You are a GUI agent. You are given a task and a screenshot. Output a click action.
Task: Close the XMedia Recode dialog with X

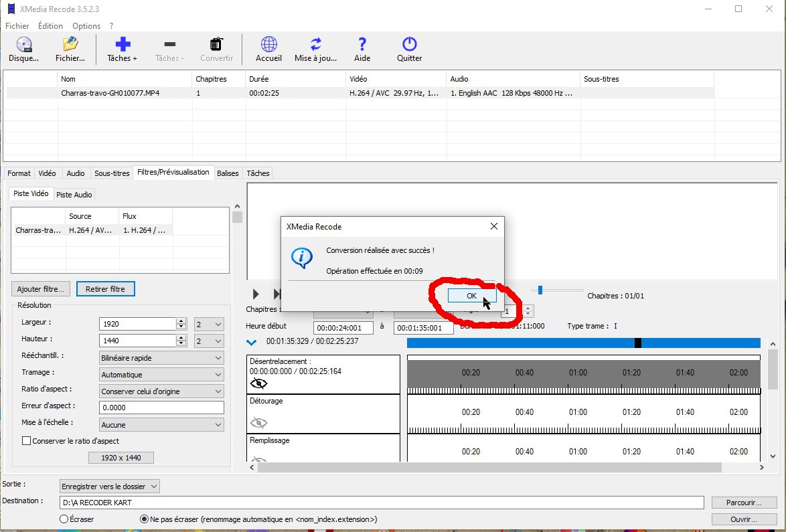click(x=493, y=226)
